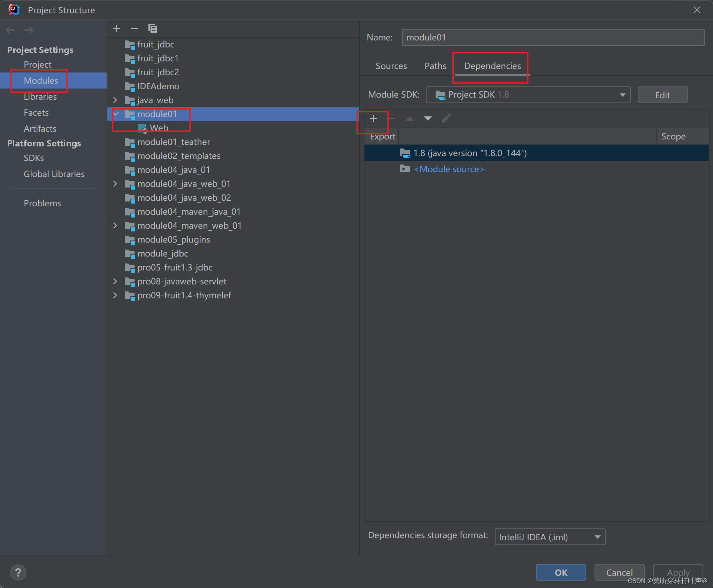
Task: Click the module Name input field
Action: 553,37
